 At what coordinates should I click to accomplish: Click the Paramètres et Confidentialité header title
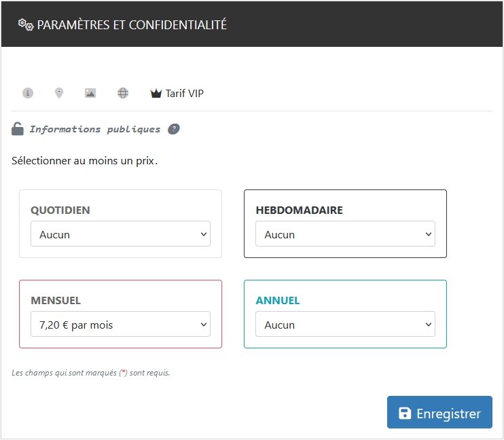(132, 25)
